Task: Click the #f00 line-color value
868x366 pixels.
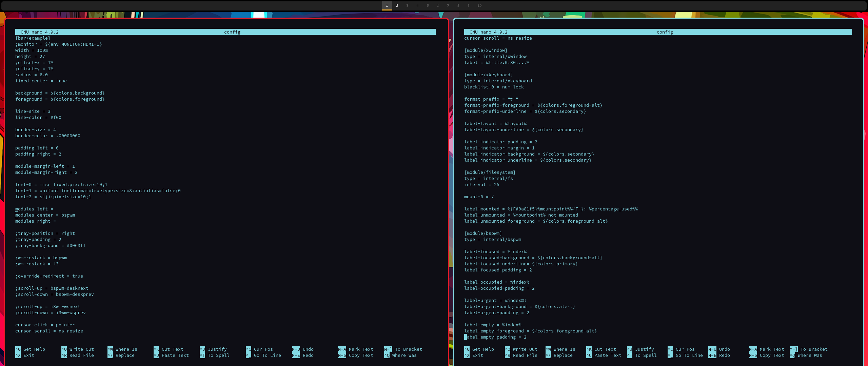Action: point(56,117)
